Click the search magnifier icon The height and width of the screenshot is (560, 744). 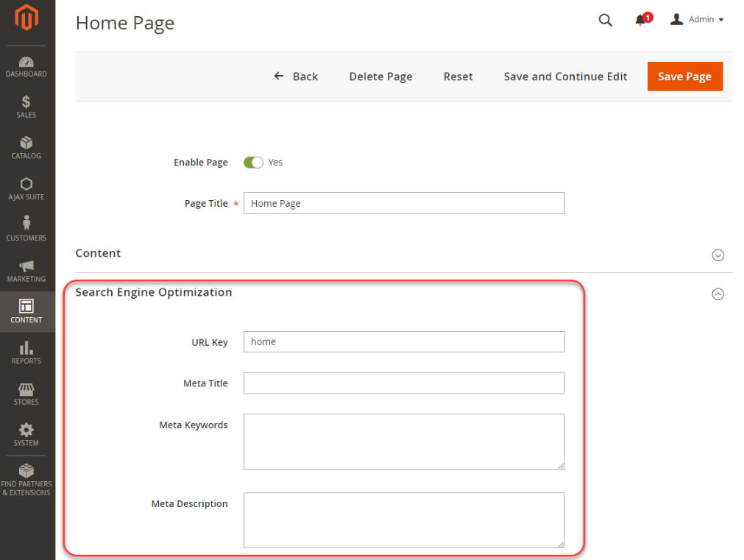tap(605, 20)
